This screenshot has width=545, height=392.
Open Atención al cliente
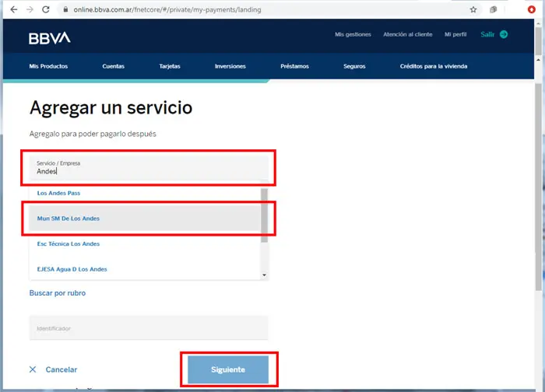click(x=408, y=34)
